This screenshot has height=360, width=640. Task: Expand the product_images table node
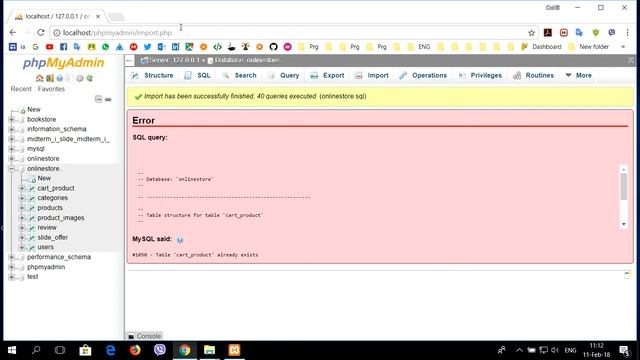[x=22, y=218]
